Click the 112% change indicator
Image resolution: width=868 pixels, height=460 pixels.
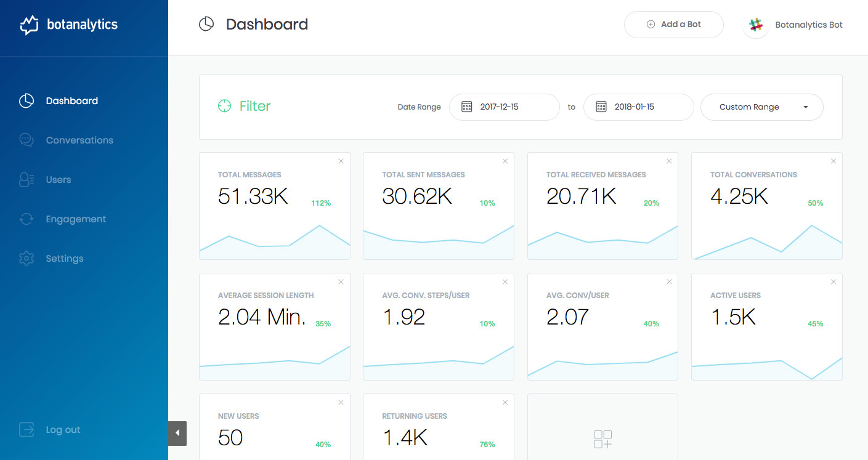click(x=321, y=203)
